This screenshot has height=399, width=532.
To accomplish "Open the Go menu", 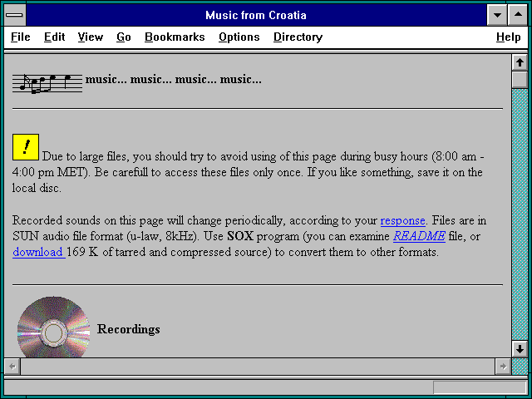I will click(124, 37).
